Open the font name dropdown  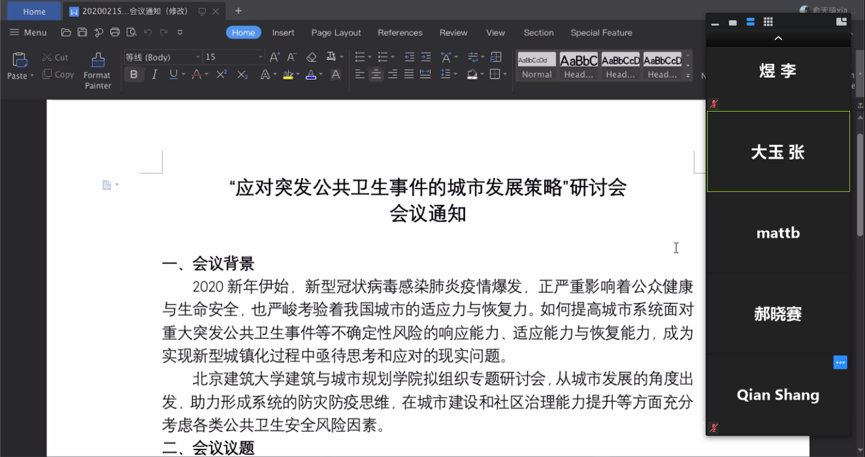pyautogui.click(x=197, y=58)
